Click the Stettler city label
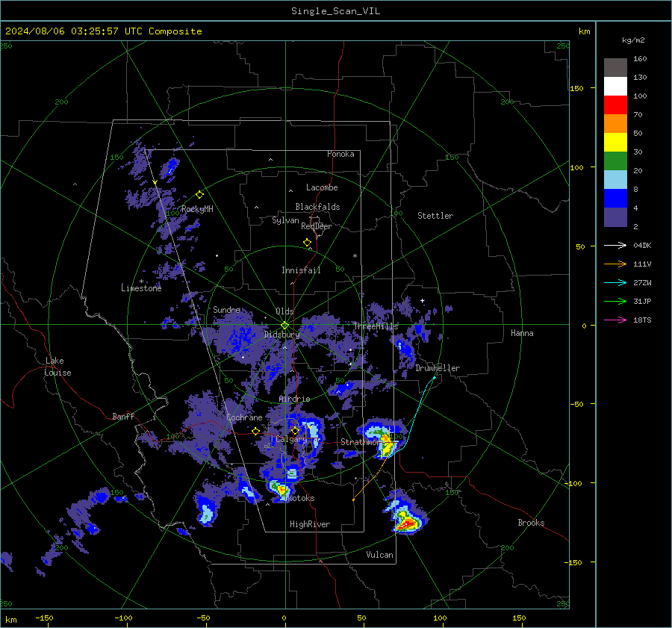 click(435, 216)
